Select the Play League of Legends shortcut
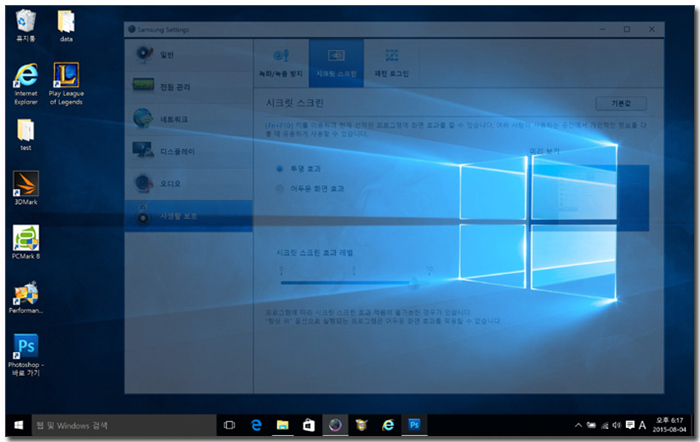700x442 pixels. coord(66,84)
